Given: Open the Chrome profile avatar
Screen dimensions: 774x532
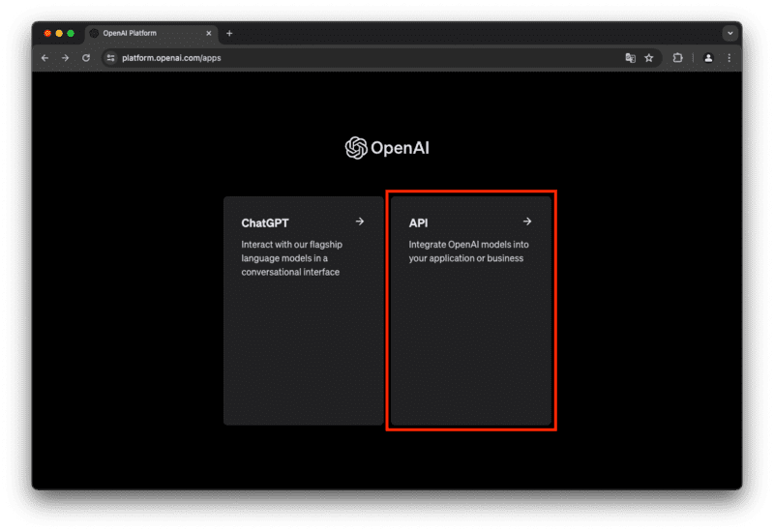Looking at the screenshot, I should coord(708,58).
